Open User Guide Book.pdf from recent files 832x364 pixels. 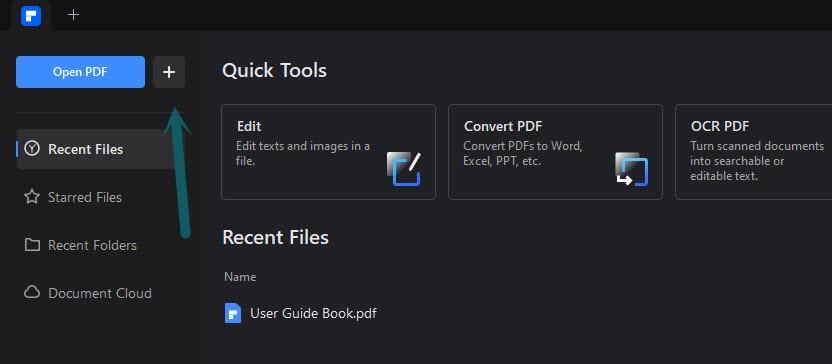pyautogui.click(x=313, y=313)
